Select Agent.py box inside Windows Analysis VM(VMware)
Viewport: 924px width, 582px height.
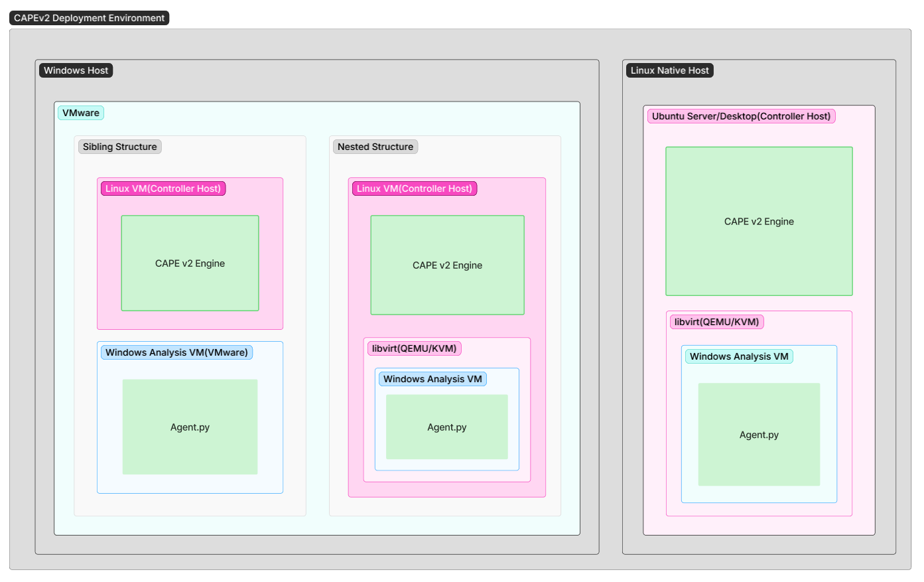tap(190, 427)
